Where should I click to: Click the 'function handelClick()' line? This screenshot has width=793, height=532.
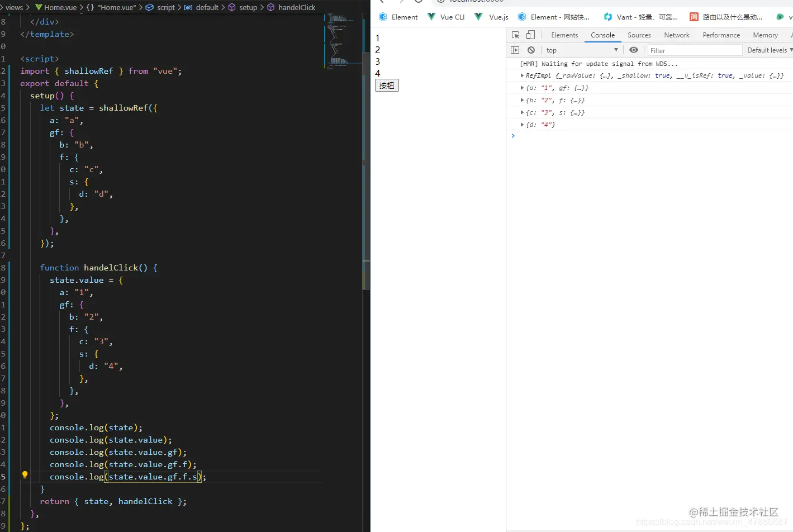click(x=98, y=268)
